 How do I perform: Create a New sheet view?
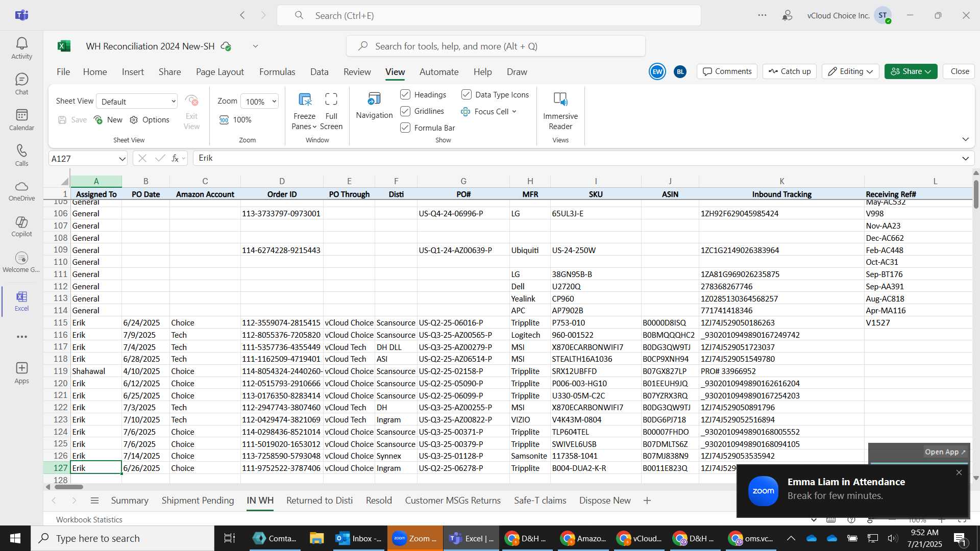pos(108,120)
